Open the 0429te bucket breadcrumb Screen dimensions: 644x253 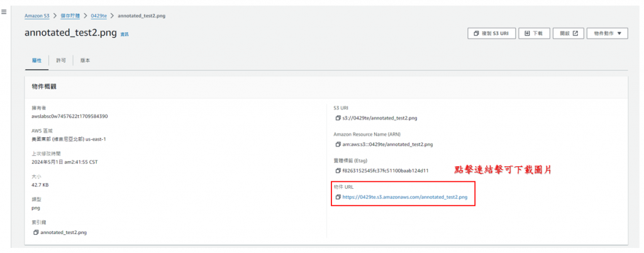pos(99,16)
